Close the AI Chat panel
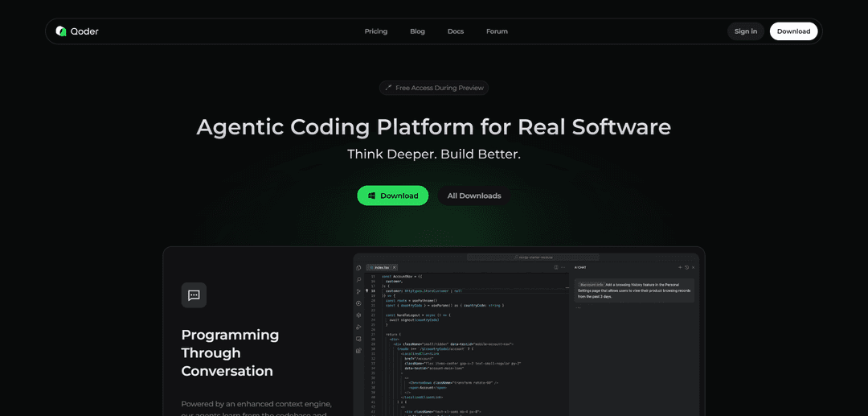The image size is (868, 416). point(693,268)
